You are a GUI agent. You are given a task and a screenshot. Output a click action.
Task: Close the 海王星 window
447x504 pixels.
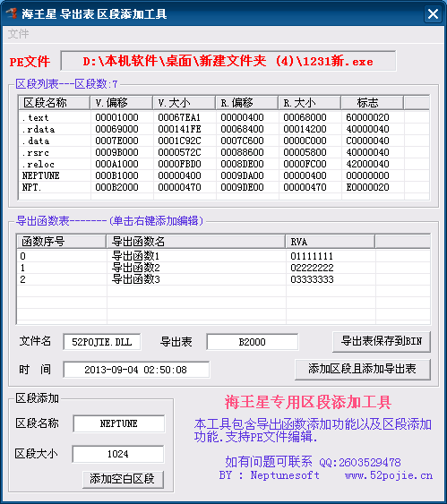click(433, 14)
